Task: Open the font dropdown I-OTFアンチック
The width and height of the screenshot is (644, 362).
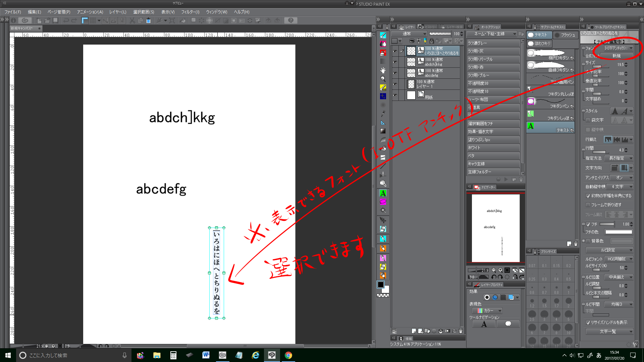Action: (618, 48)
